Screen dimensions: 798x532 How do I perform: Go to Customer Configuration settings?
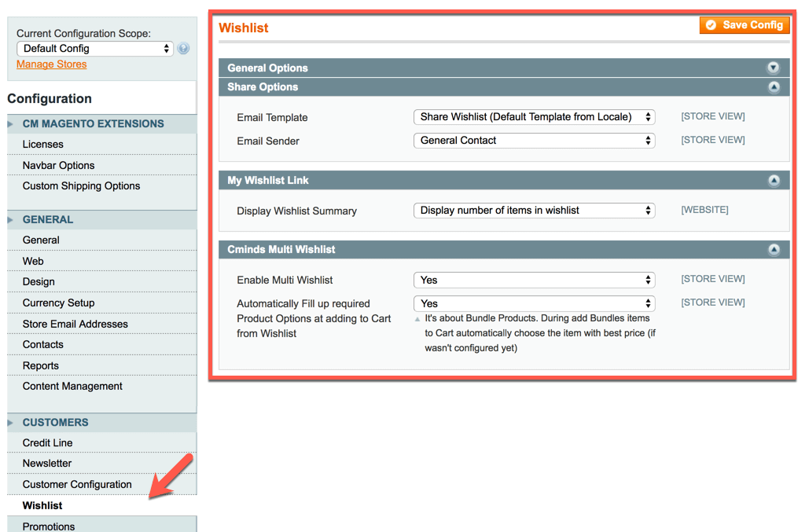pyautogui.click(x=77, y=485)
